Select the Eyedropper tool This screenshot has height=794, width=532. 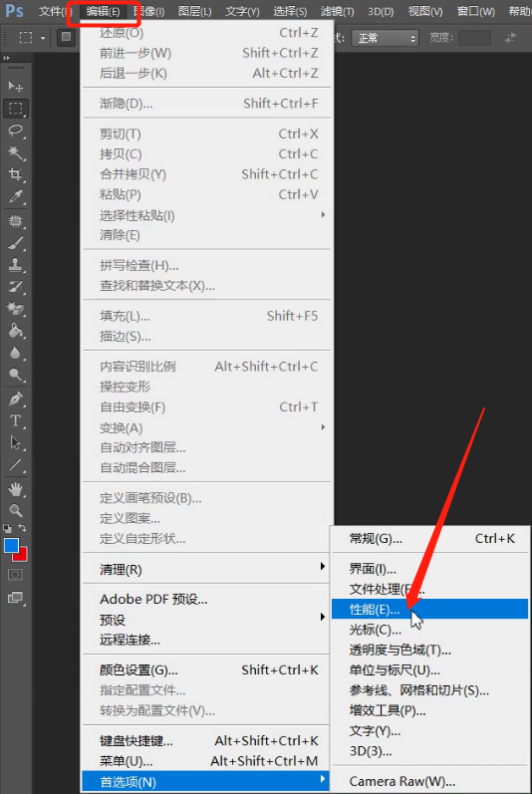point(16,196)
